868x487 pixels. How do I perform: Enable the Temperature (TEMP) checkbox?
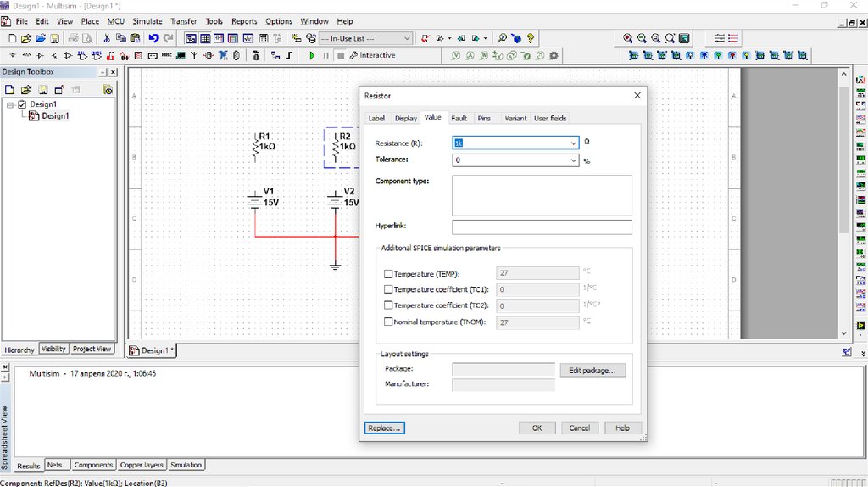tap(388, 274)
